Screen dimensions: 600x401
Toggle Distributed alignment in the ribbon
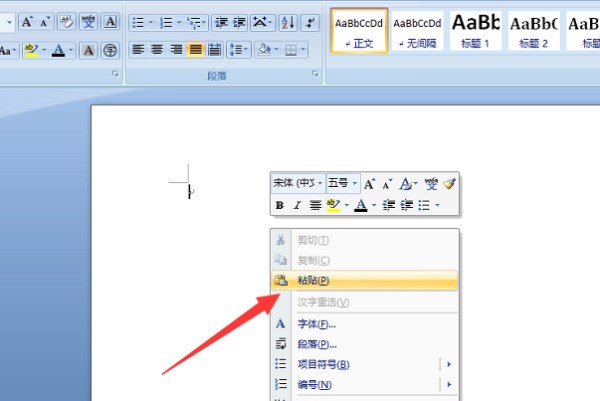pos(214,50)
